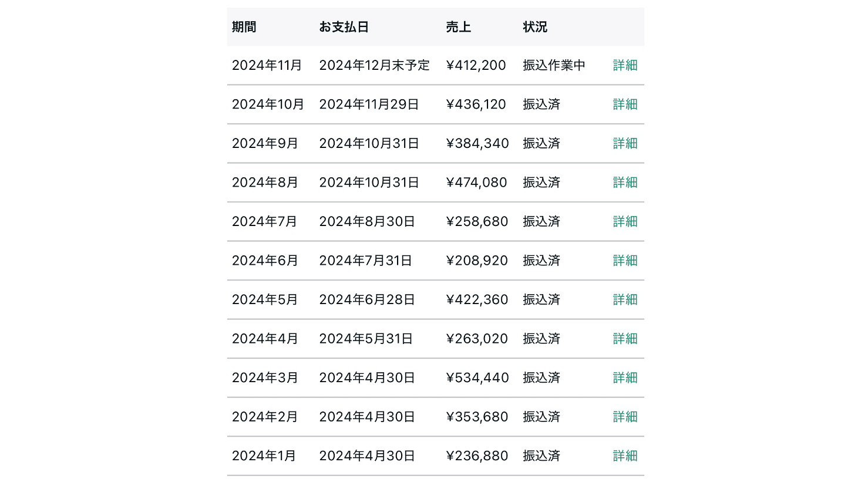Select the ¥534,440 sales amount
Viewport: 868px width, 479px height.
coord(477,377)
